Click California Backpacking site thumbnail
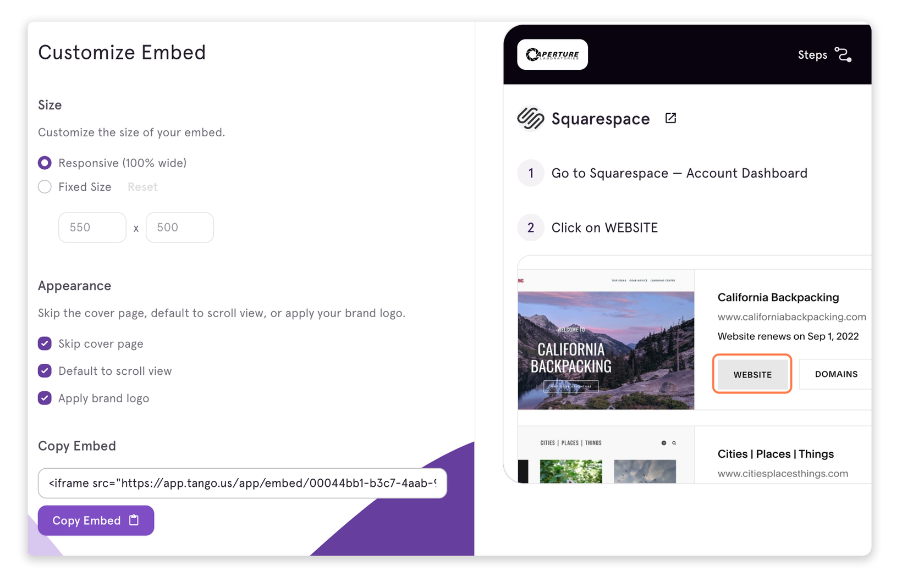 pyautogui.click(x=606, y=340)
